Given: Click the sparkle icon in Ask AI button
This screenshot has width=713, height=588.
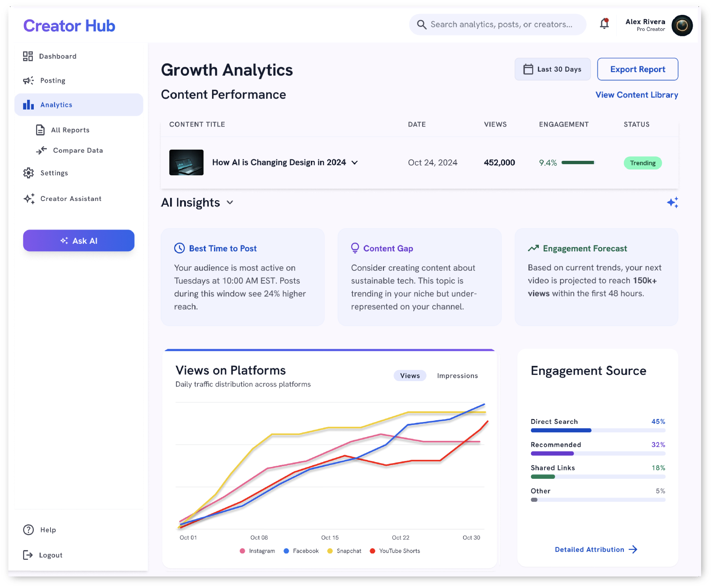Looking at the screenshot, I should click(64, 241).
